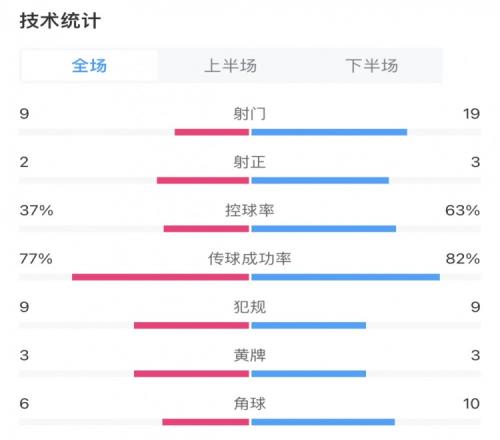
Task: Click the 犯规 fouls label
Action: click(x=249, y=307)
